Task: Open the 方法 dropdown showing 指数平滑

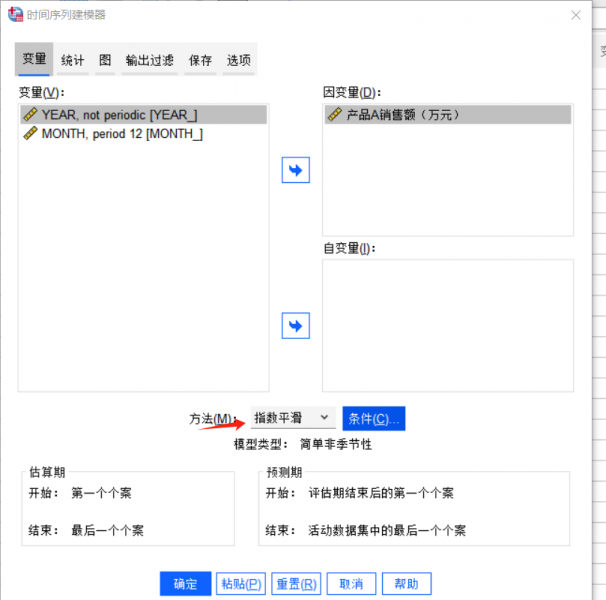Action: tap(293, 418)
